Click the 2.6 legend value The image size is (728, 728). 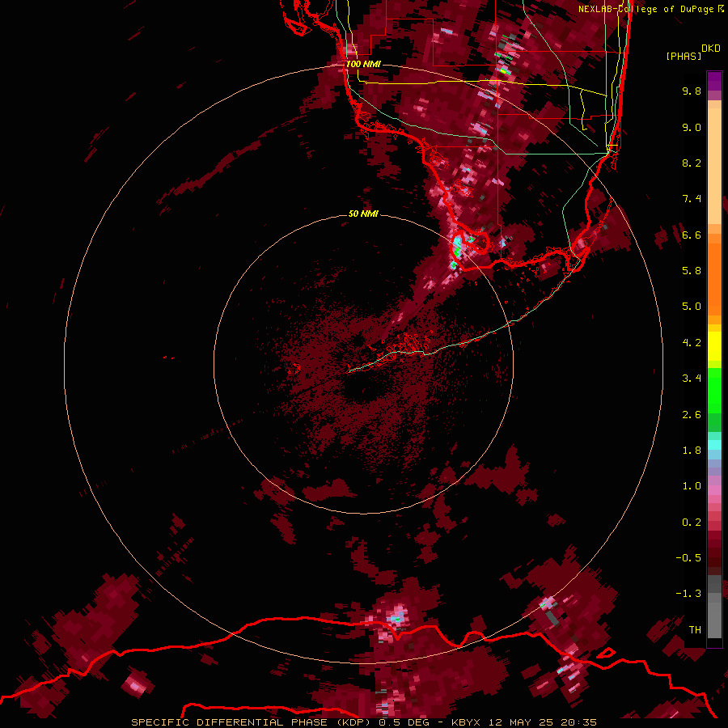(x=692, y=415)
